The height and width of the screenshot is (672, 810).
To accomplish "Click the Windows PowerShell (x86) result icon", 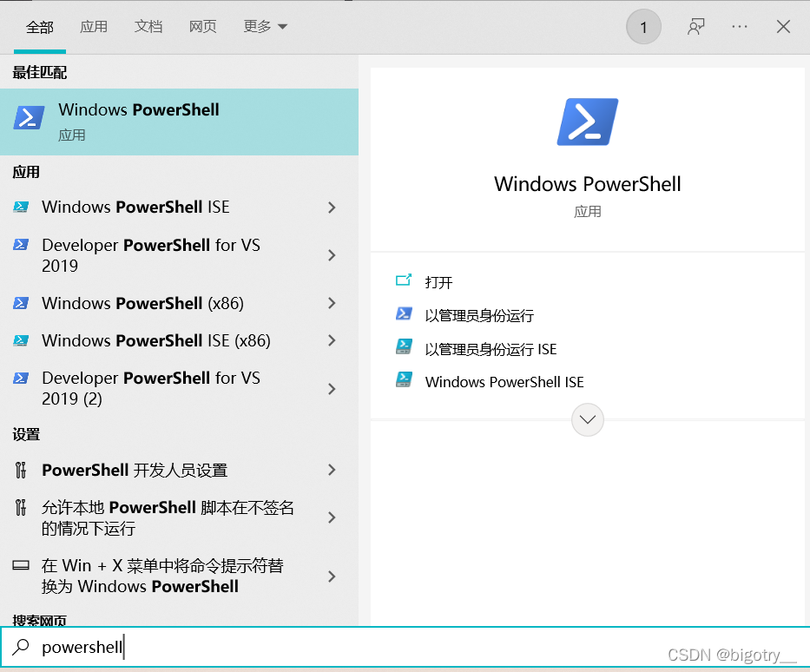I will click(x=21, y=303).
